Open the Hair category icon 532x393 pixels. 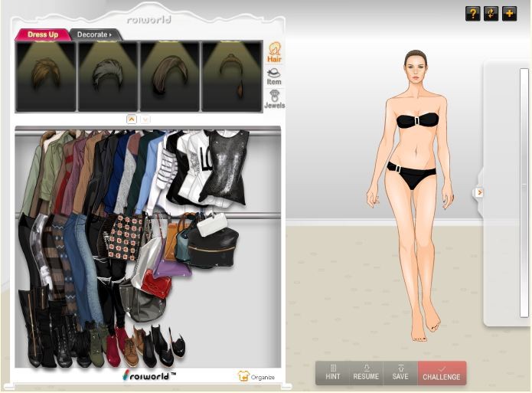pyautogui.click(x=273, y=52)
